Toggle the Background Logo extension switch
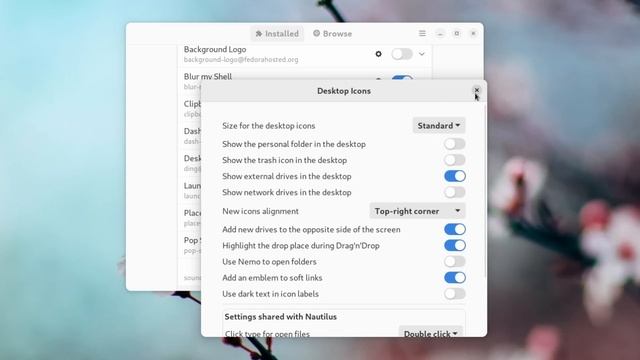This screenshot has height=360, width=640. 402,54
